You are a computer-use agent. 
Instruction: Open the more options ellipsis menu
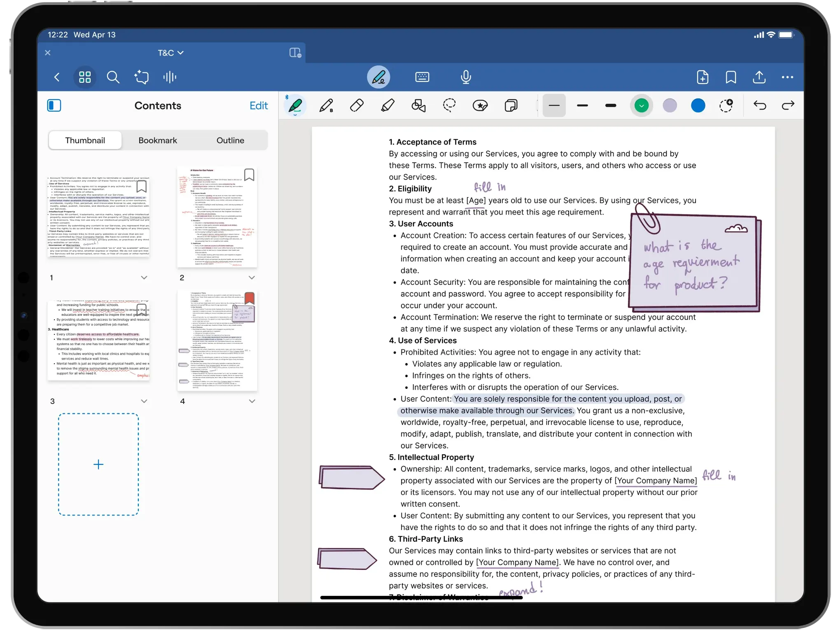coord(787,77)
